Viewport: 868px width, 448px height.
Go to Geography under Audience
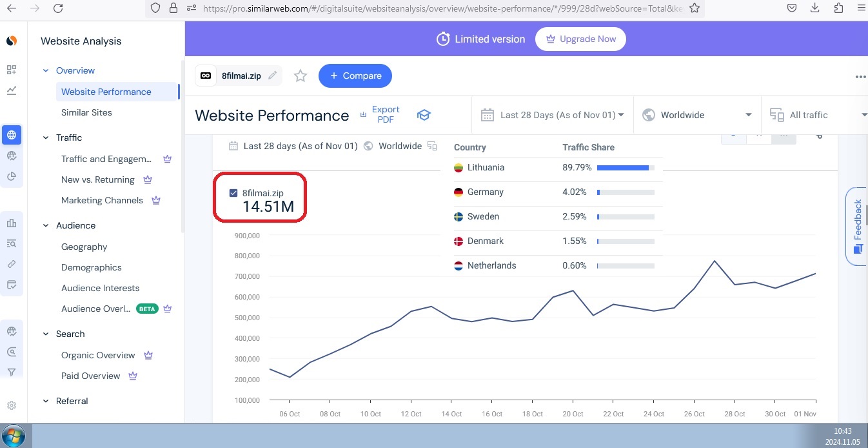(x=84, y=247)
